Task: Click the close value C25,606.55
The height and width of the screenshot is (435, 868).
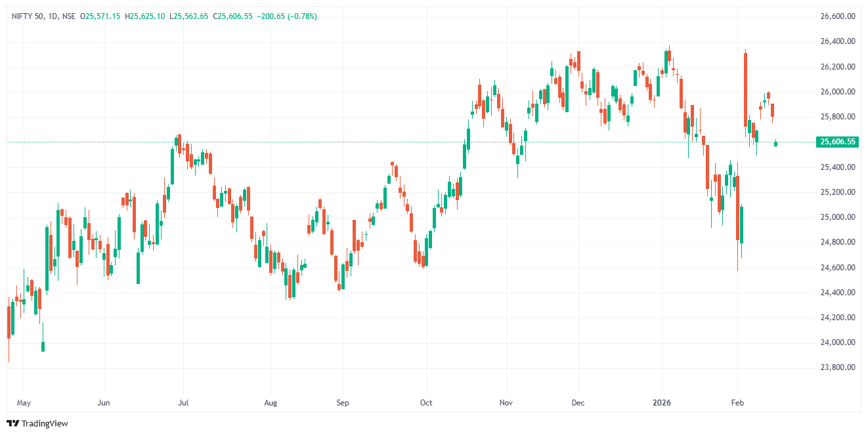Action: tap(233, 16)
